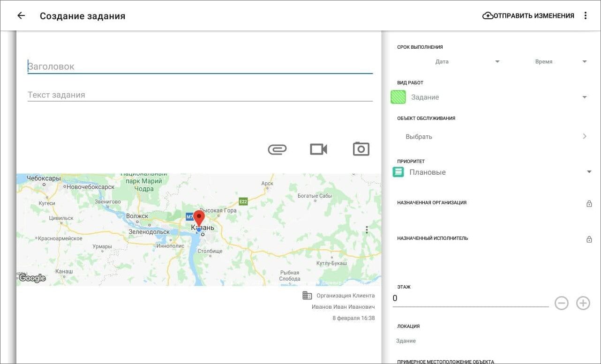Image resolution: width=601 pixels, height=364 pixels.
Task: Focus the 'Заголовок' title input field
Action: [x=200, y=67]
